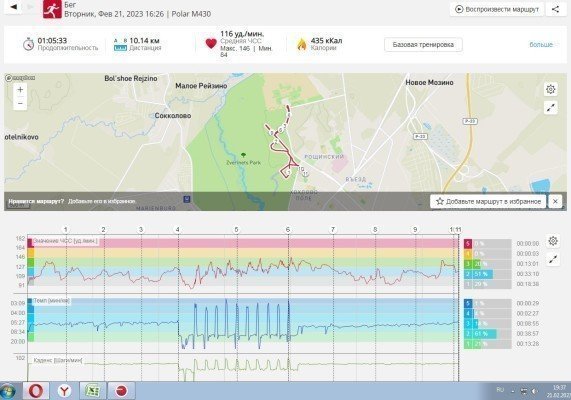
Task: Play the route with Воспроизвести маршрут
Action: (497, 9)
